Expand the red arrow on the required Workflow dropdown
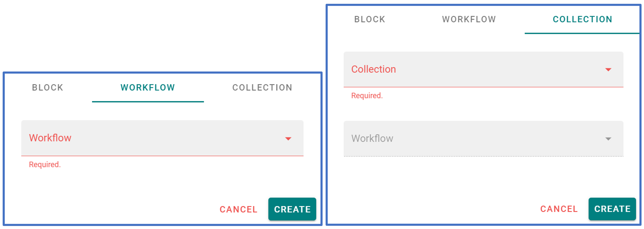The image size is (644, 229). tap(288, 139)
